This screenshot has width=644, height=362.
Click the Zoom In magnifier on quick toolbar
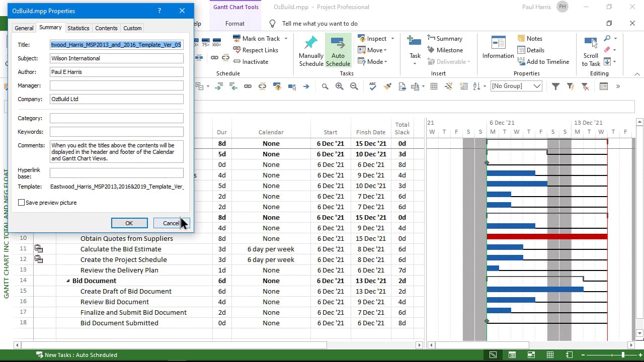click(340, 86)
